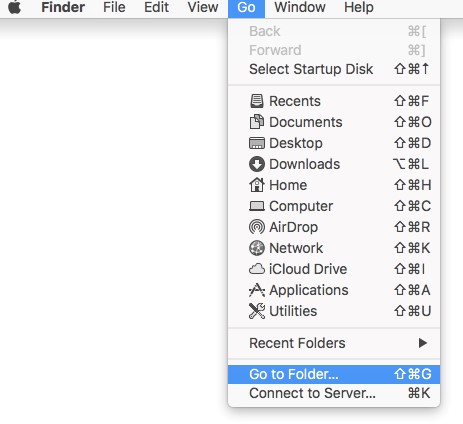Choose Go to Folder… menu item
Image resolution: width=463 pixels, height=424 pixels.
(x=334, y=374)
